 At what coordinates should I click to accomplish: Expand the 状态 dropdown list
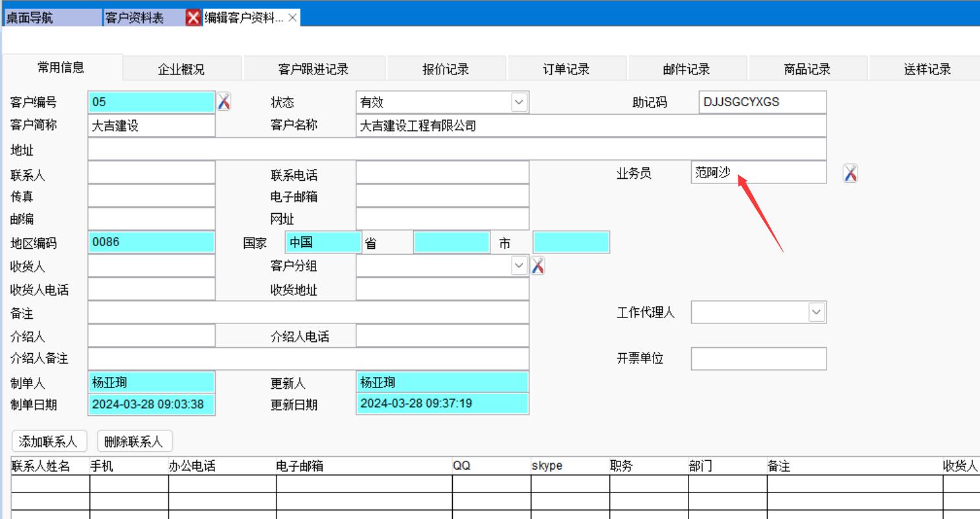click(x=519, y=102)
